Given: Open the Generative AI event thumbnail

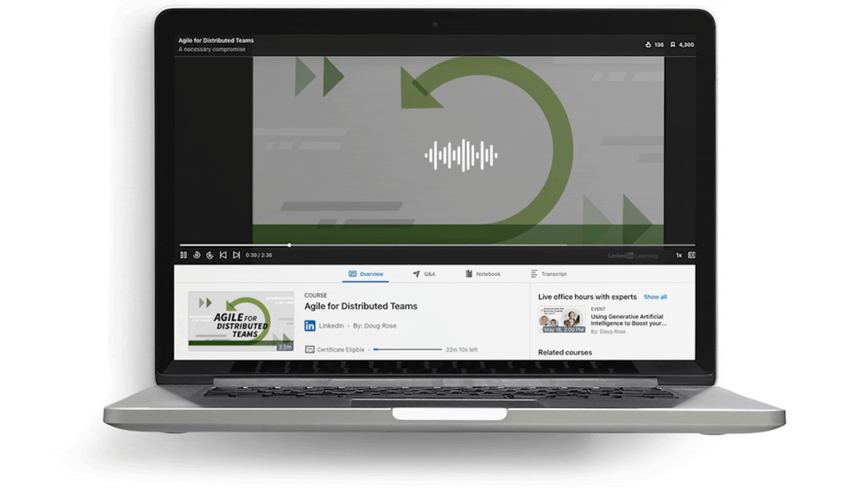Looking at the screenshot, I should pyautogui.click(x=562, y=319).
